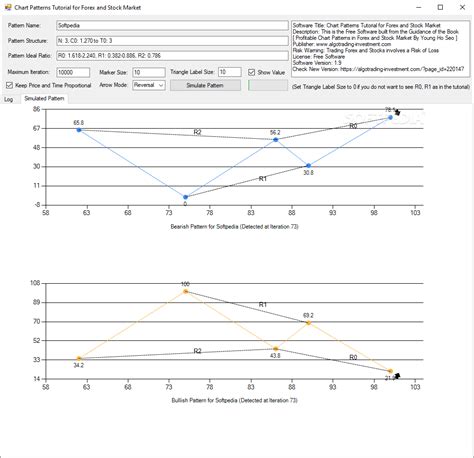Click the orange 100 point on bullish chart
The image size is (474, 458).
point(186,292)
